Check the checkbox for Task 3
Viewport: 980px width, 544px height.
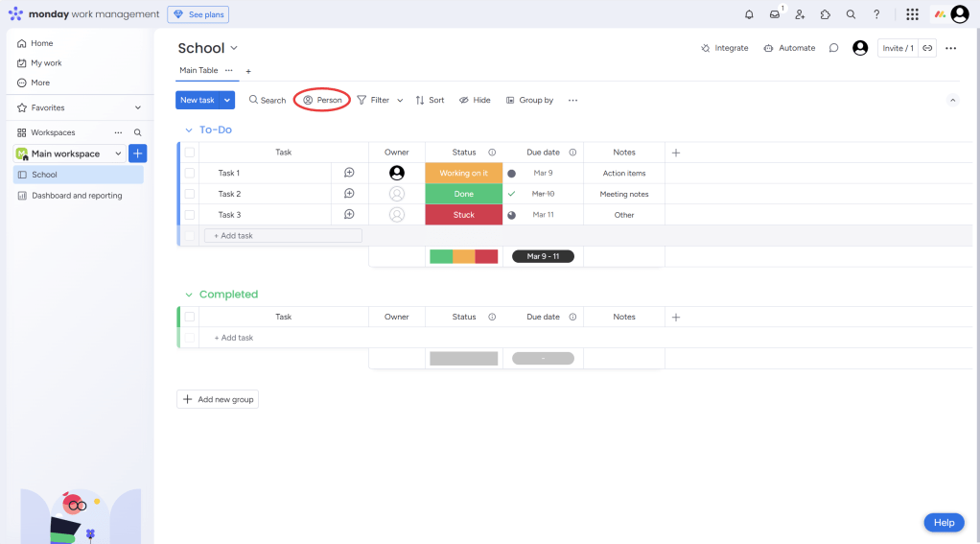point(190,215)
